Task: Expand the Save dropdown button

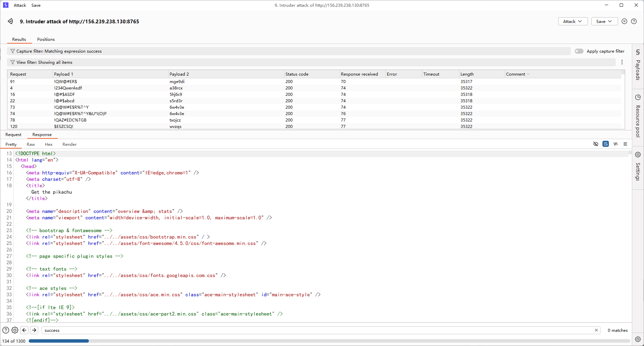Action: (x=604, y=21)
